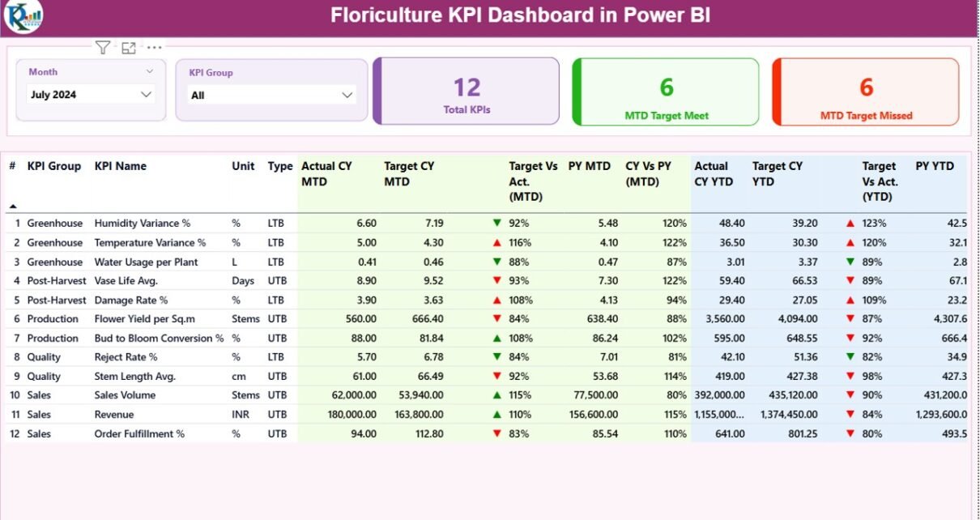Screen dimensions: 980x520
Task: Click the filter funnel icon above the Month slicer
Action: [x=102, y=48]
